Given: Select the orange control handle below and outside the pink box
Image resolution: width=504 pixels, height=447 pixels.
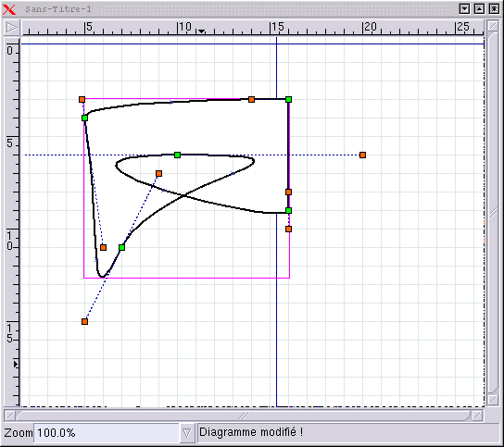Looking at the screenshot, I should point(84,321).
